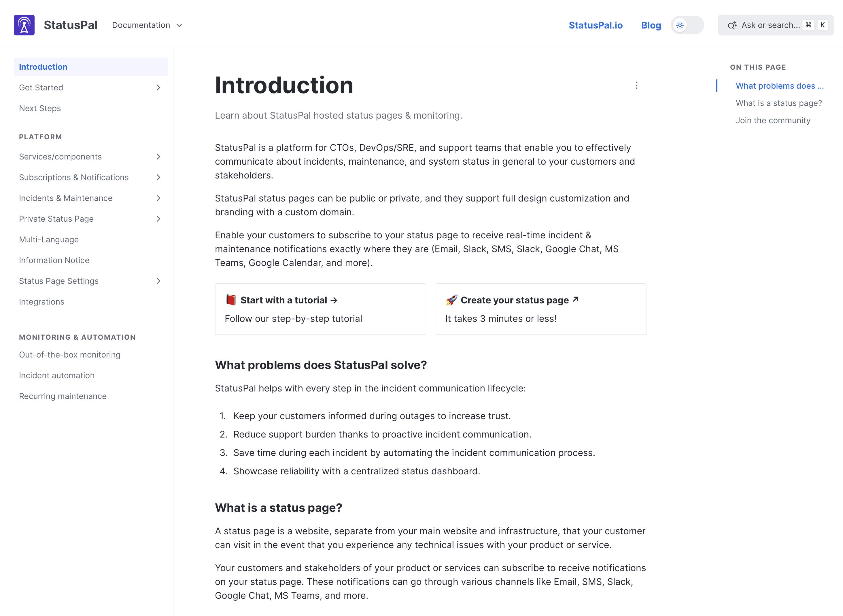
Task: Expand the Private Status Page section
Action: (159, 219)
